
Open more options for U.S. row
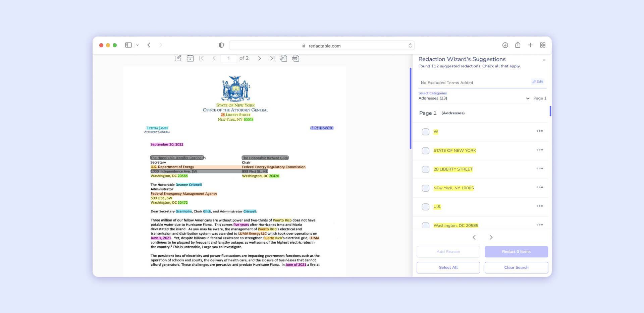click(x=539, y=206)
